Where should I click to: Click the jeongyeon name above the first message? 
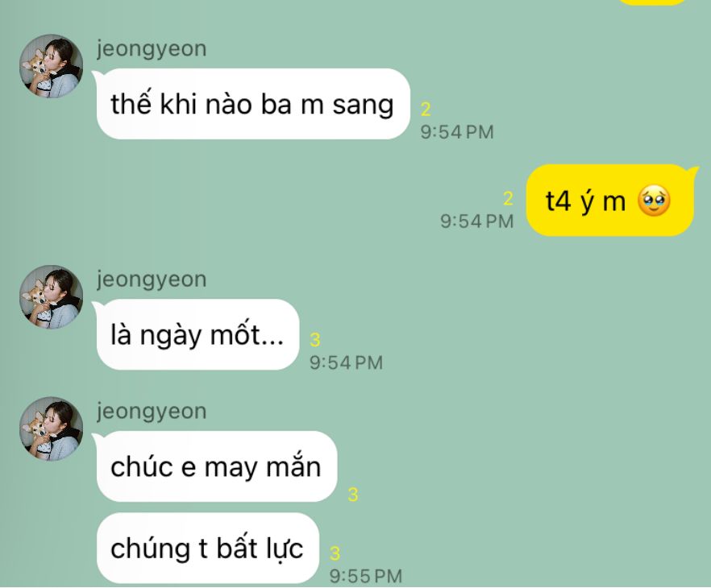(x=152, y=48)
